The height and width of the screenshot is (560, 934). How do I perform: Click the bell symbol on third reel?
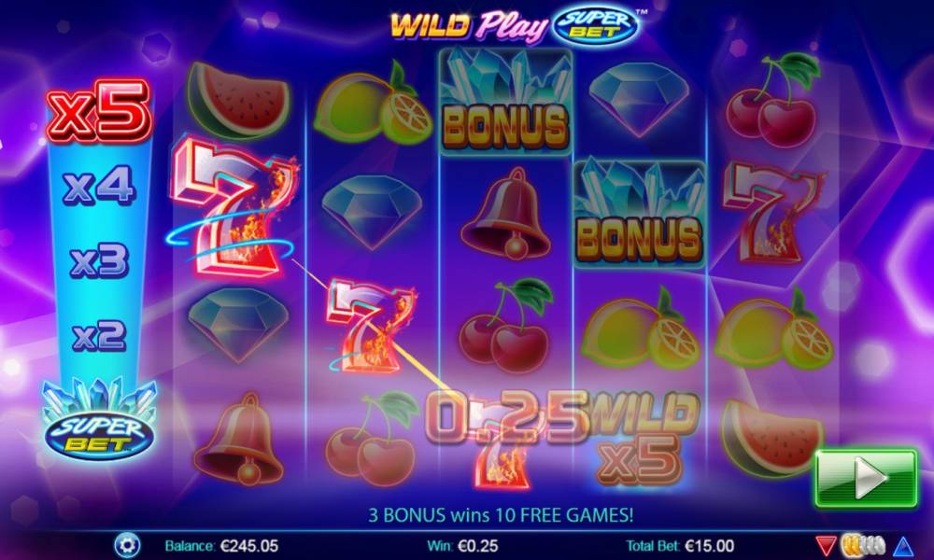pos(505,214)
